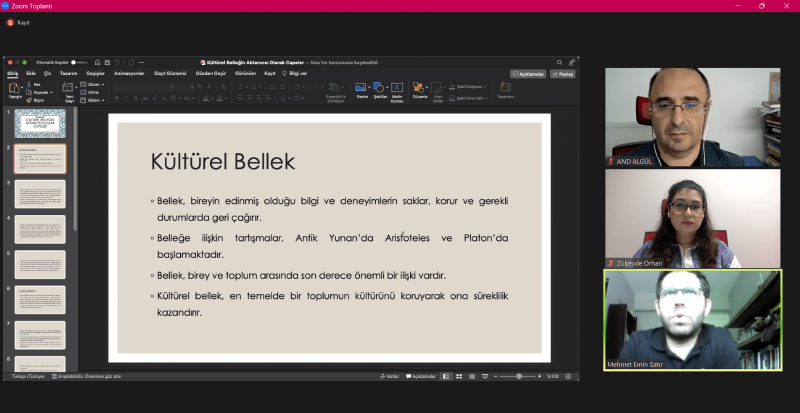Click the search magnifier in PowerPoint title bar
The image size is (800, 413).
pyautogui.click(x=560, y=62)
